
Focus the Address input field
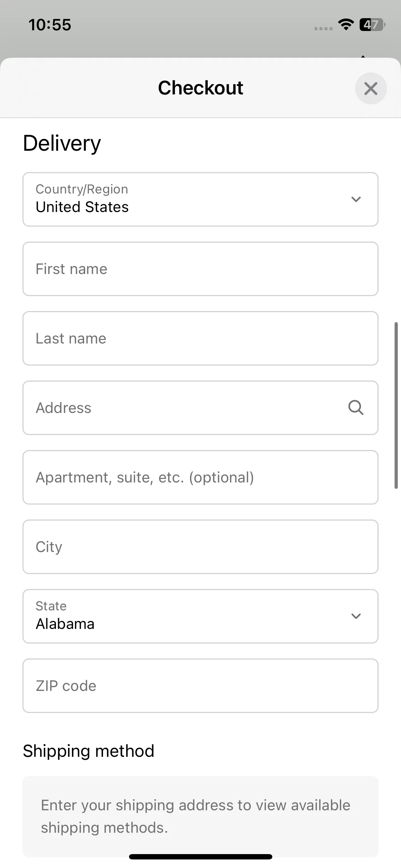click(200, 408)
